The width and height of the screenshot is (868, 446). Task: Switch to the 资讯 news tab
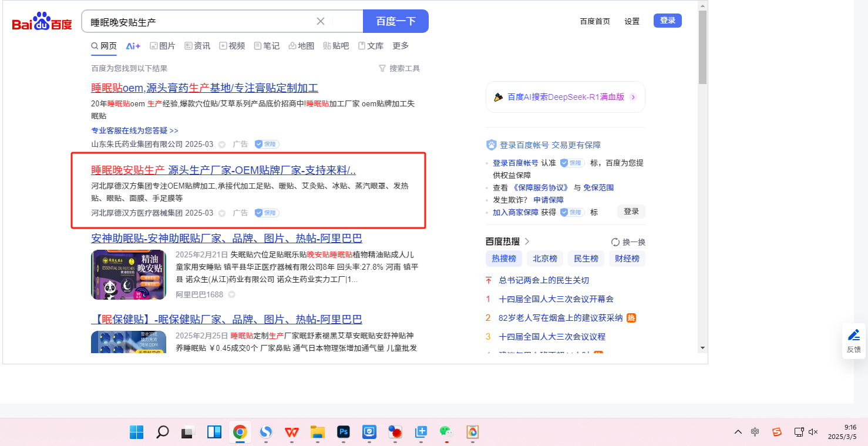[197, 46]
